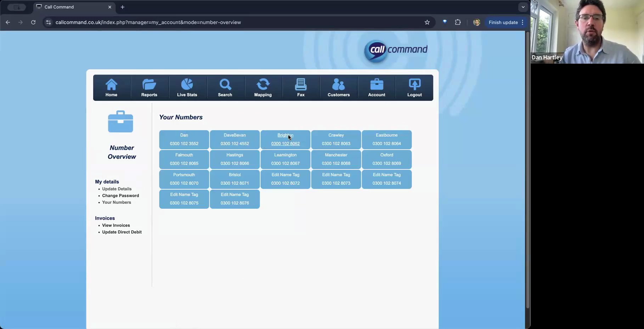Expand the tab search dropdown arrow
The width and height of the screenshot is (644, 329).
pyautogui.click(x=523, y=7)
